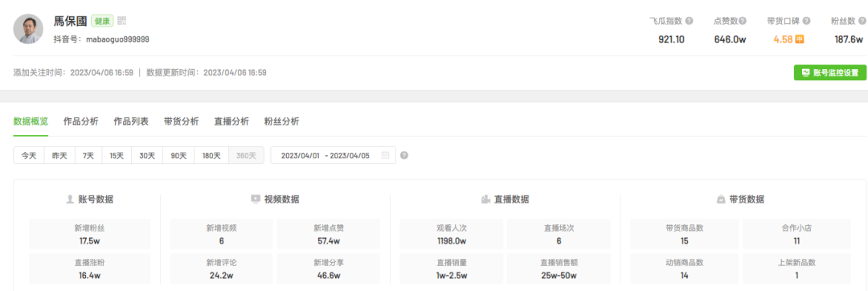Click the 馬保國 profile avatar
Viewport: 868px width, 291px height.
point(28,29)
